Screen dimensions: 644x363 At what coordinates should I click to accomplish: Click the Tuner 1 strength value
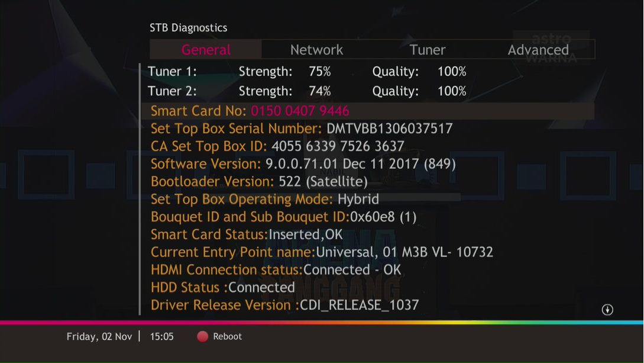319,72
